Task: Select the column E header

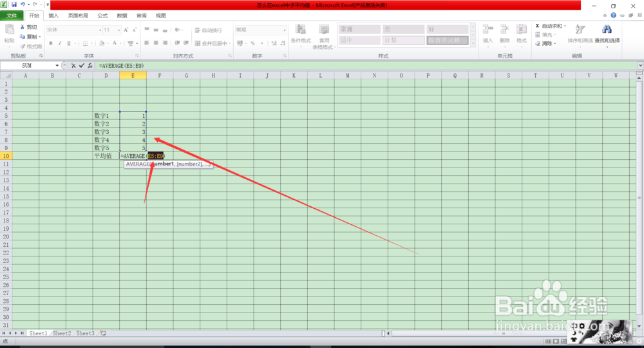Action: click(x=133, y=75)
